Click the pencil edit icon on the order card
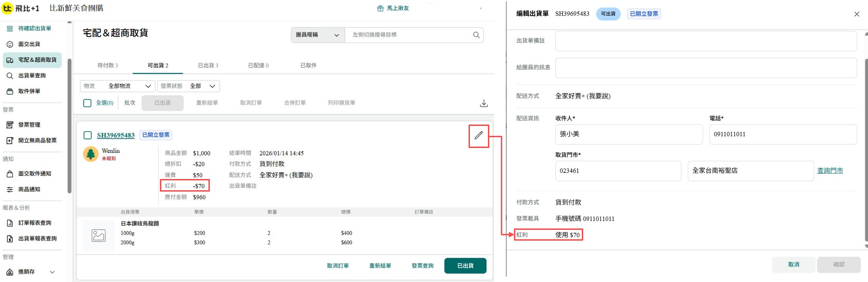The height and width of the screenshot is (282, 868). pyautogui.click(x=478, y=135)
